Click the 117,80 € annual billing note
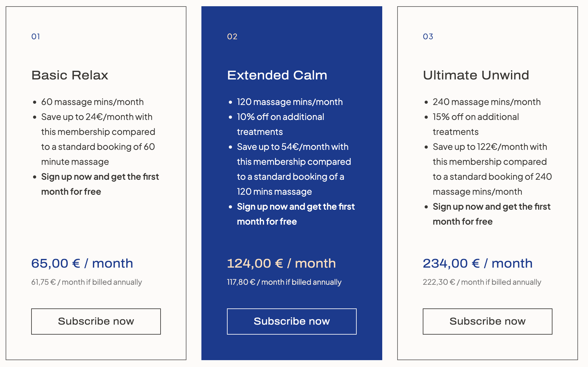588x367 pixels. 284,282
